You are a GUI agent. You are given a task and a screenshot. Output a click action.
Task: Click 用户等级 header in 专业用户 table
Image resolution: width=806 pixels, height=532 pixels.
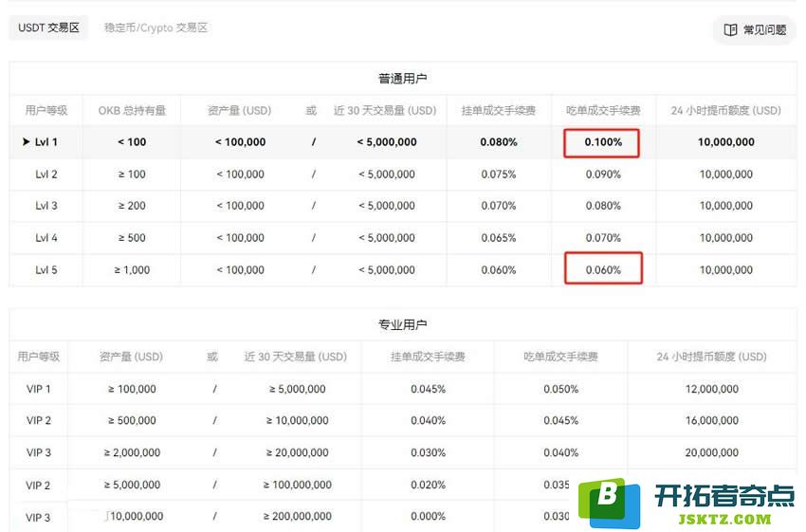39,357
